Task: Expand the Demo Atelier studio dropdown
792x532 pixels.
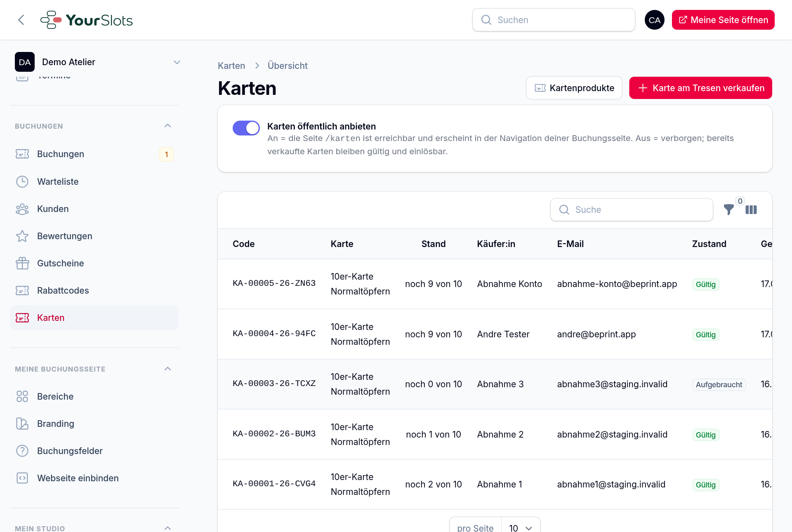Action: pyautogui.click(x=177, y=62)
